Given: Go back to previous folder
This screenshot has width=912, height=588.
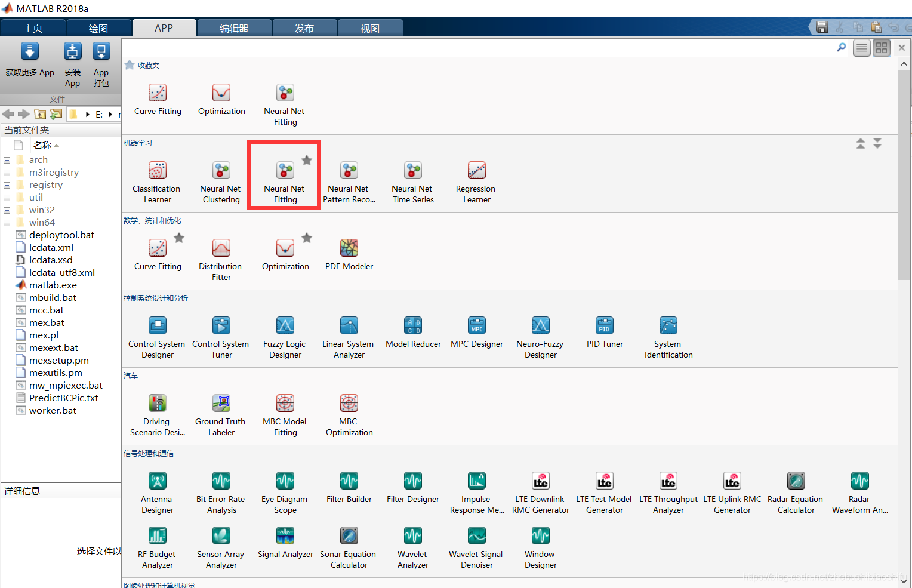Looking at the screenshot, I should (8, 114).
